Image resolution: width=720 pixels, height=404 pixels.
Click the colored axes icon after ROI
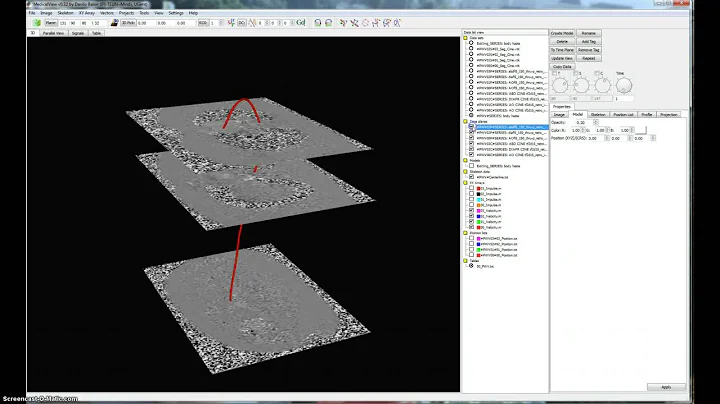pos(231,23)
